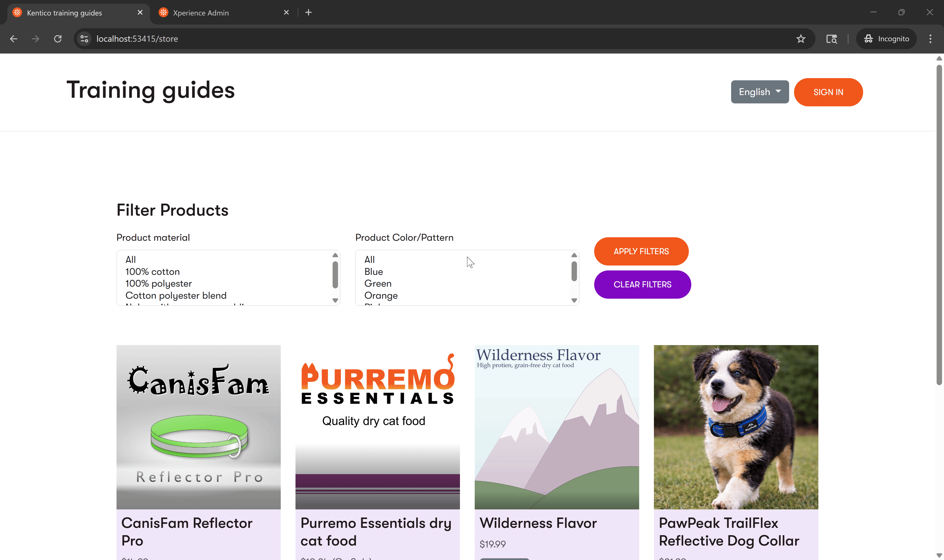
Task: Select Blue in Product Color/Pattern list
Action: click(373, 271)
